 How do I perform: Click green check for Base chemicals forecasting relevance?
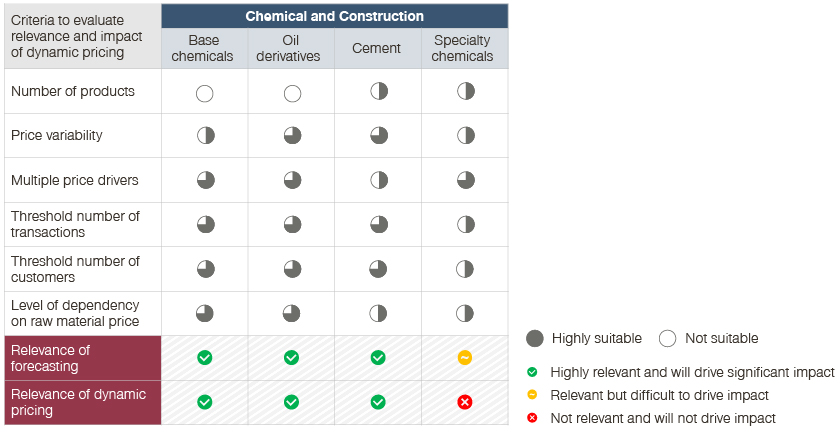[205, 357]
